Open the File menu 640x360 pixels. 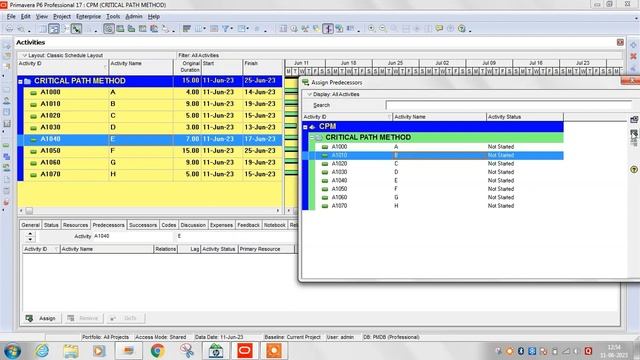[x=11, y=16]
